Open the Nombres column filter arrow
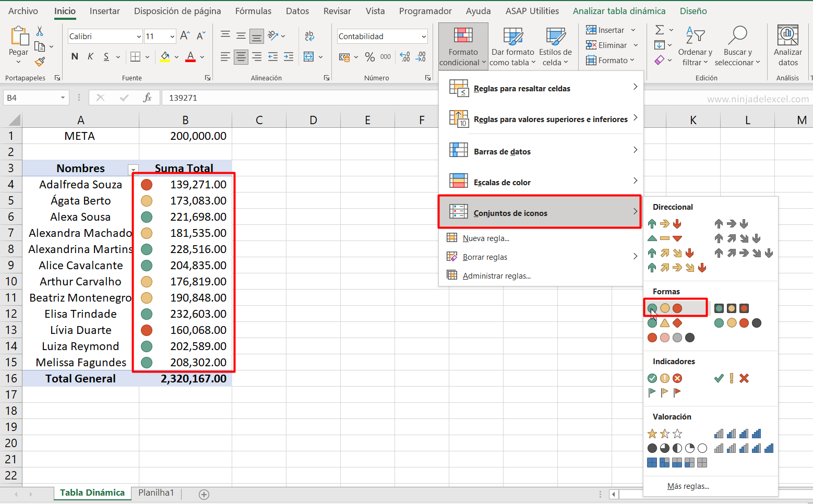This screenshot has width=813, height=504. pyautogui.click(x=133, y=170)
